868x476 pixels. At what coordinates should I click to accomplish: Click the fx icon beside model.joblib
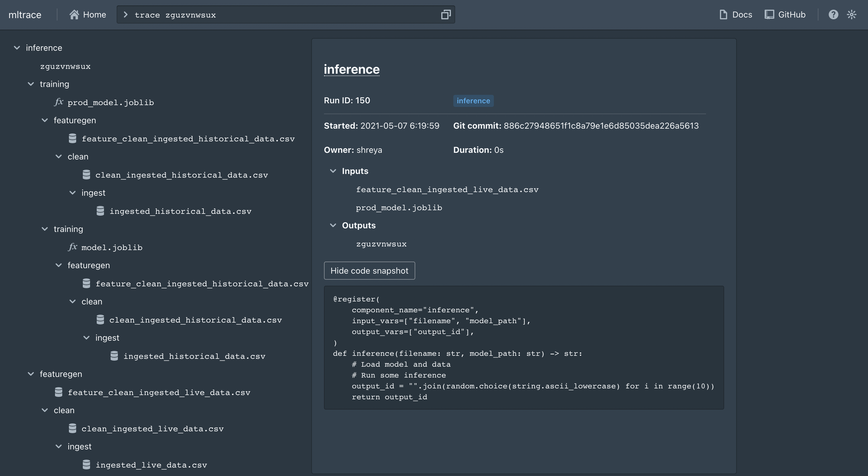pos(73,247)
